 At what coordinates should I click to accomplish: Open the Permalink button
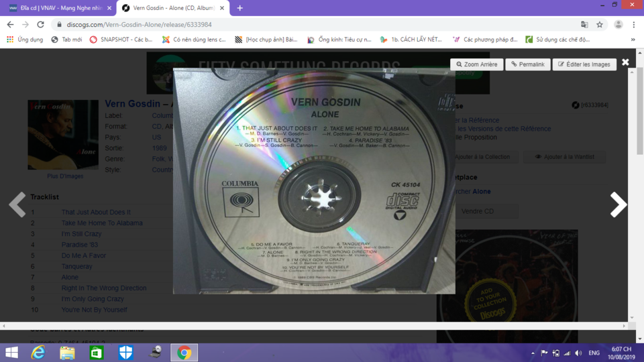528,64
